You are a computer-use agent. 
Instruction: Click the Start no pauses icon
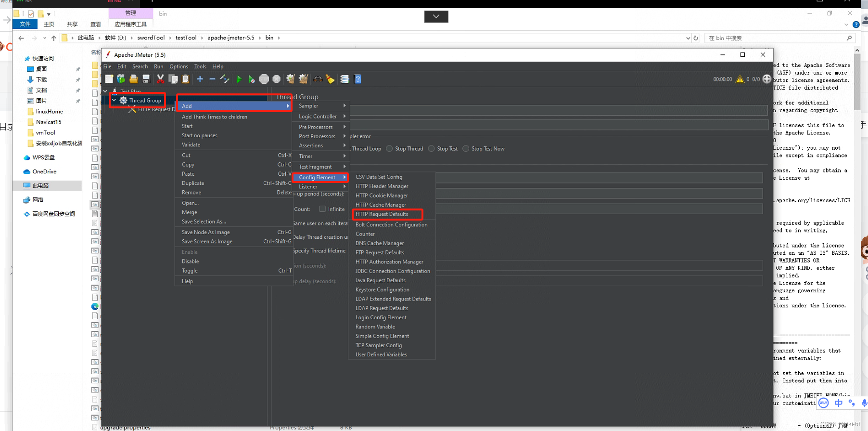(251, 79)
